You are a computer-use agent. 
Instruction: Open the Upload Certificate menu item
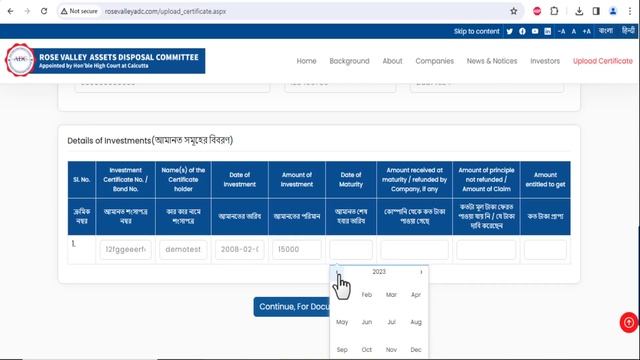pos(602,61)
